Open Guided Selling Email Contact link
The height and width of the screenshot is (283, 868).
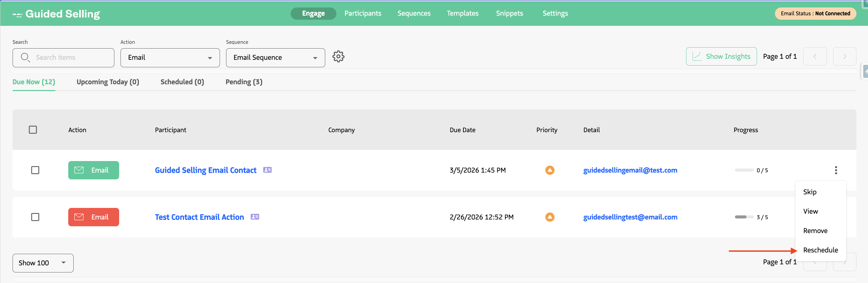(206, 170)
